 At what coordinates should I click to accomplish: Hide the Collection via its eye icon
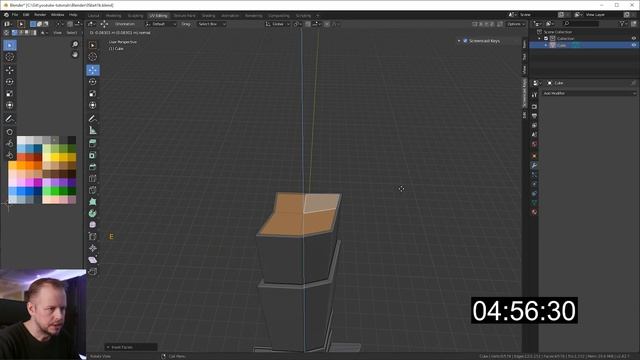click(634, 38)
